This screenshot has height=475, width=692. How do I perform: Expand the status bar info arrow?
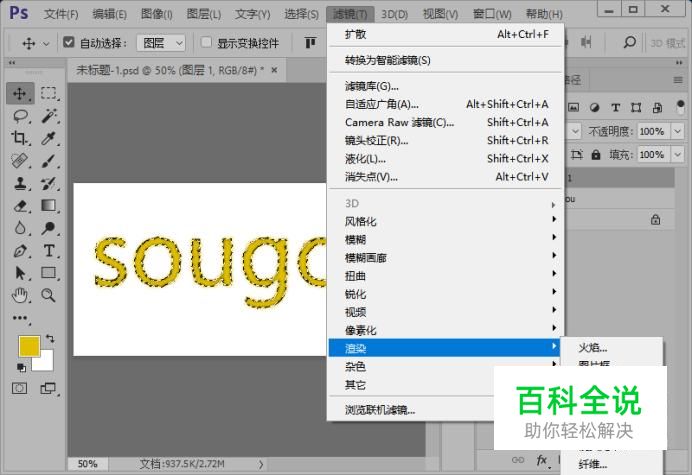pos(261,464)
